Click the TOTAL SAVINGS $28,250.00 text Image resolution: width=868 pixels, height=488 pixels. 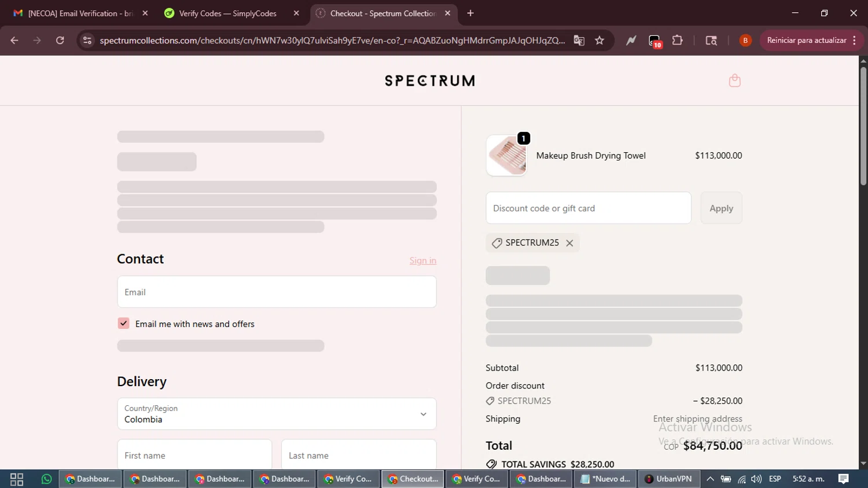point(558,464)
